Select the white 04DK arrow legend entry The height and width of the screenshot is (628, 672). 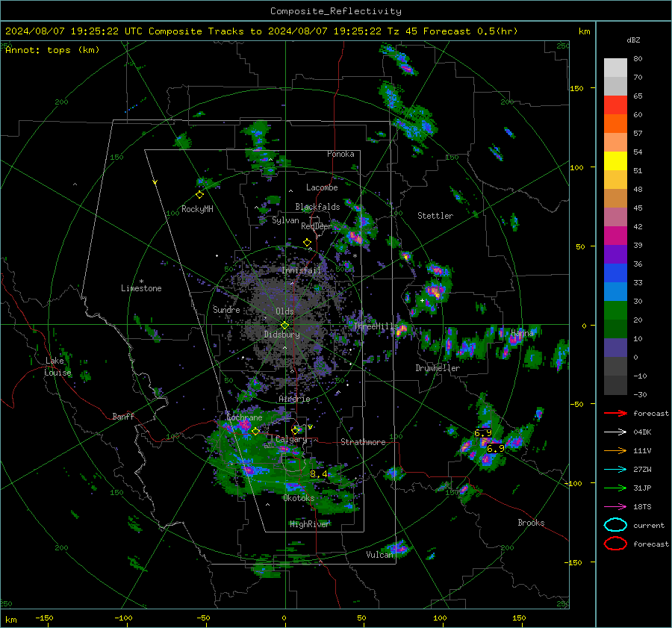[x=615, y=432]
